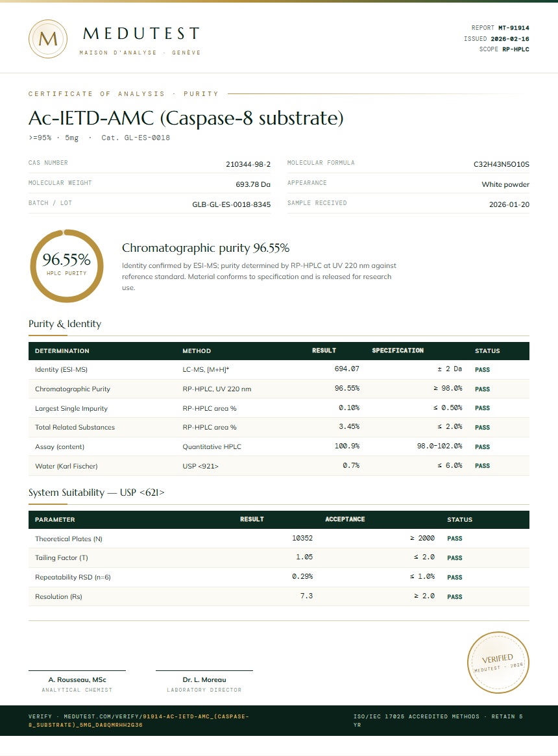
Task: Click the Theoretical Plates (N) row label
Action: pyautogui.click(x=69, y=539)
